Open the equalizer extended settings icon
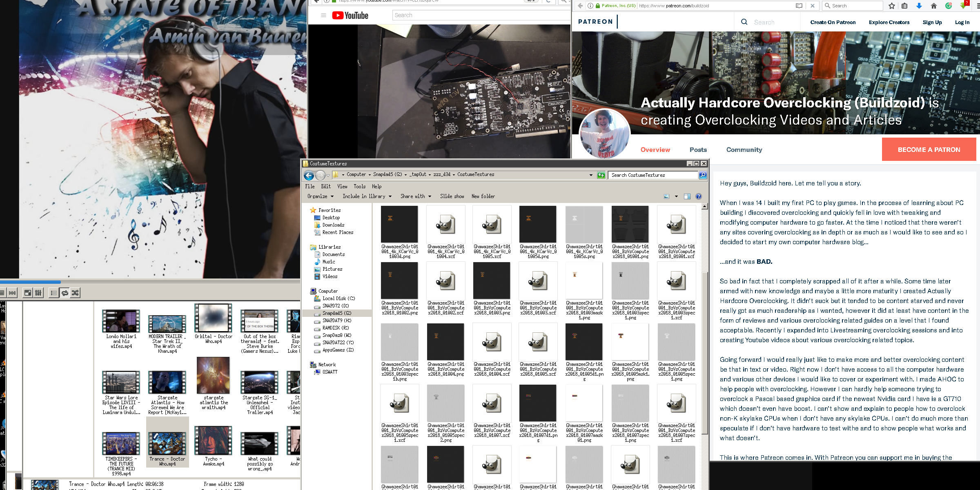The height and width of the screenshot is (490, 980). click(38, 293)
